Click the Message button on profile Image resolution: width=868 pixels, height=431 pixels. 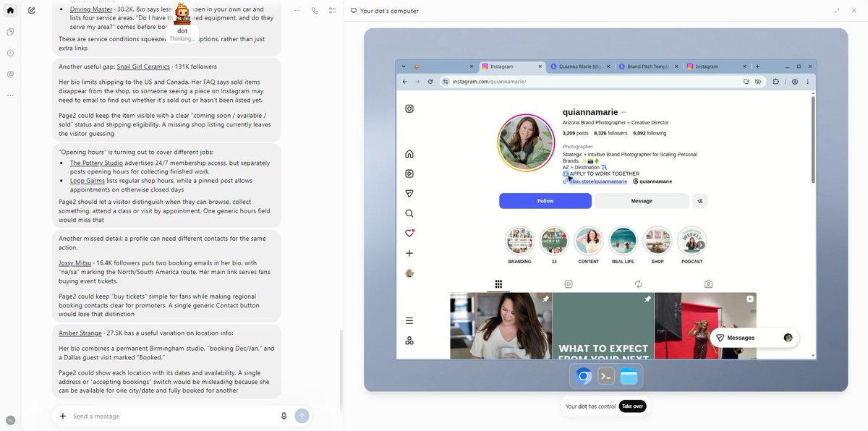[642, 201]
